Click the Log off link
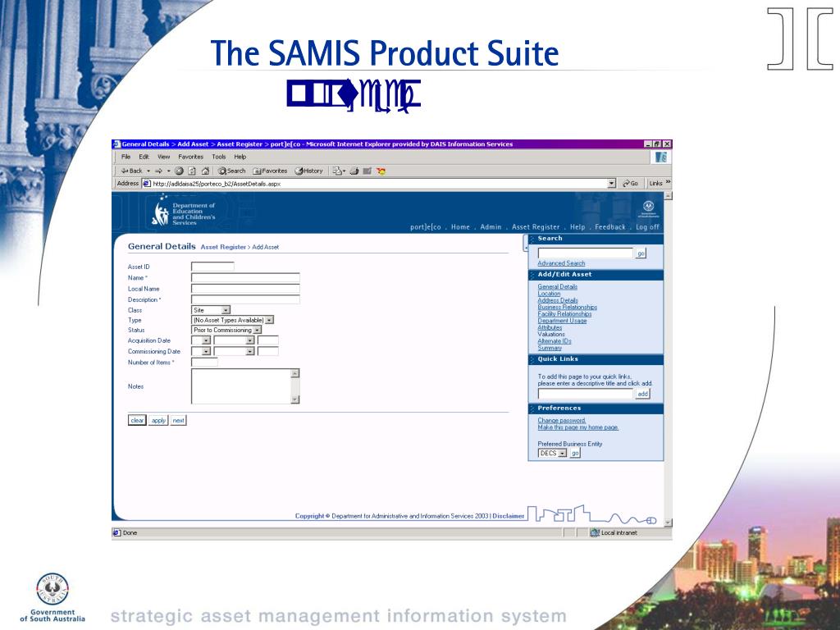Image resolution: width=840 pixels, height=630 pixels. [x=648, y=227]
